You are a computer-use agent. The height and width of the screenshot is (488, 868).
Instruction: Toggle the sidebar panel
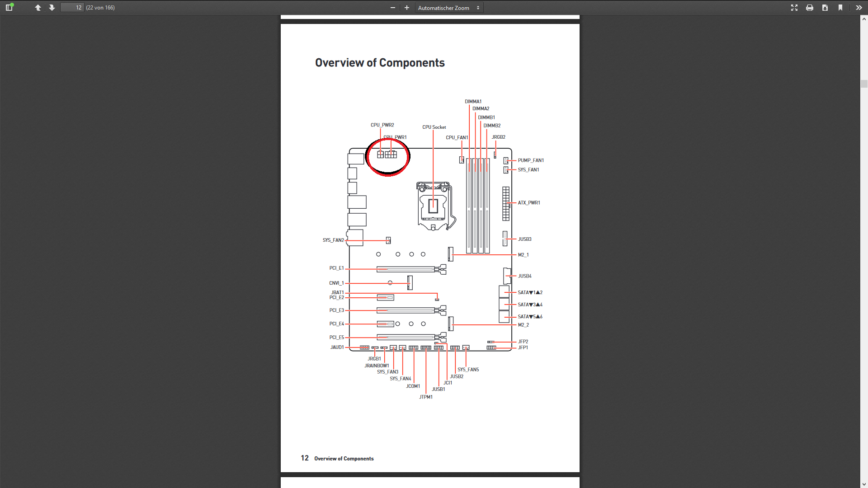pos(9,7)
